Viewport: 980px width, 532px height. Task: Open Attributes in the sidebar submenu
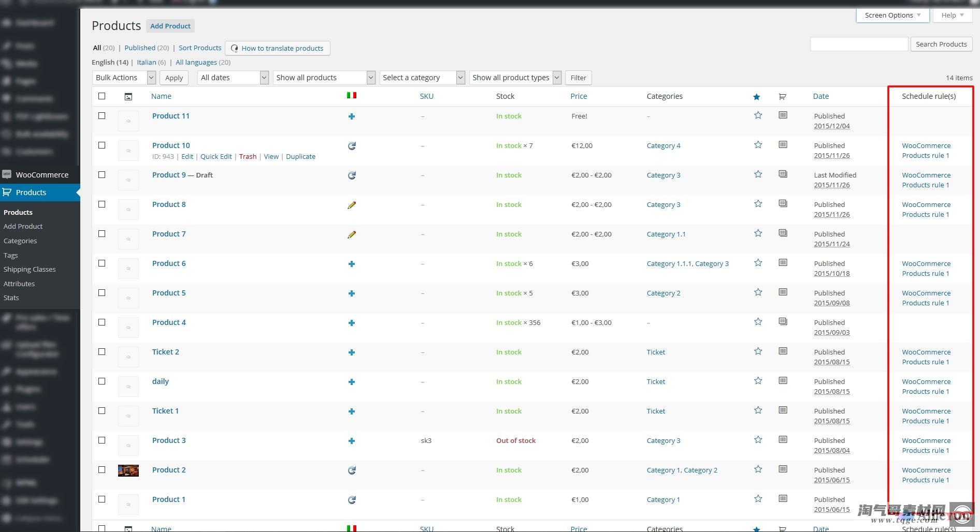(x=19, y=284)
